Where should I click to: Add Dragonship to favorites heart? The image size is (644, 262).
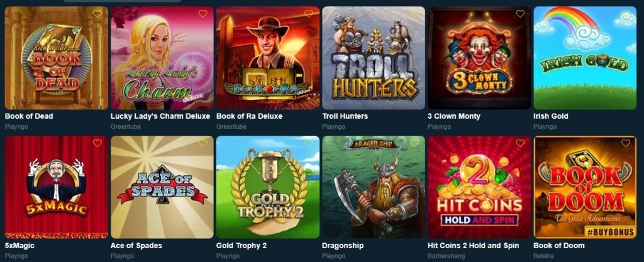click(x=414, y=143)
